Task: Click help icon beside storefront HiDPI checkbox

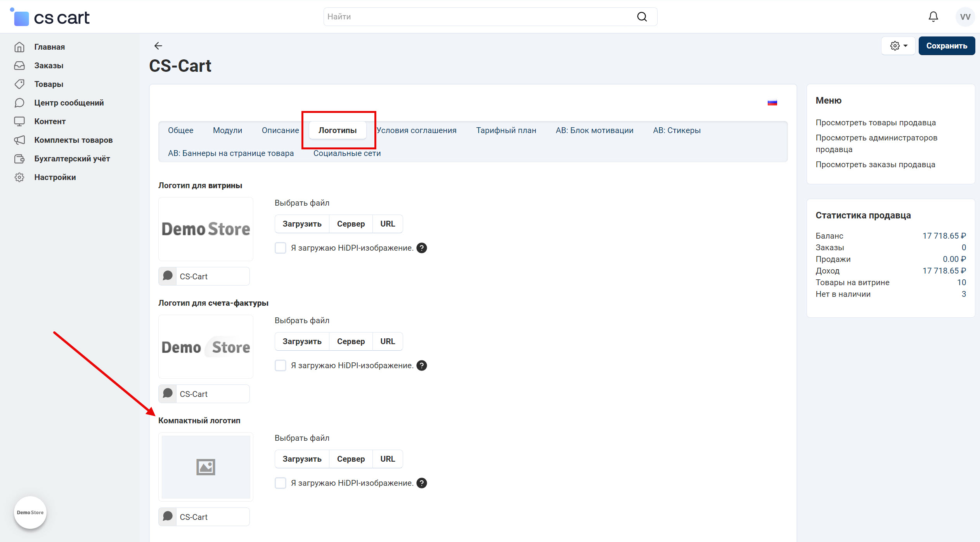Action: [422, 248]
